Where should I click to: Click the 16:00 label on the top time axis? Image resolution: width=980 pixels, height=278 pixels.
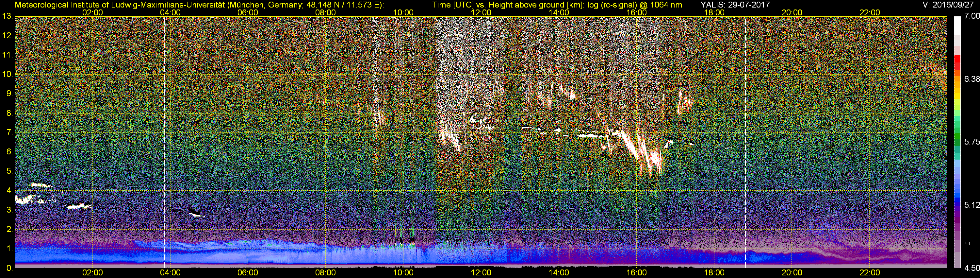point(636,12)
